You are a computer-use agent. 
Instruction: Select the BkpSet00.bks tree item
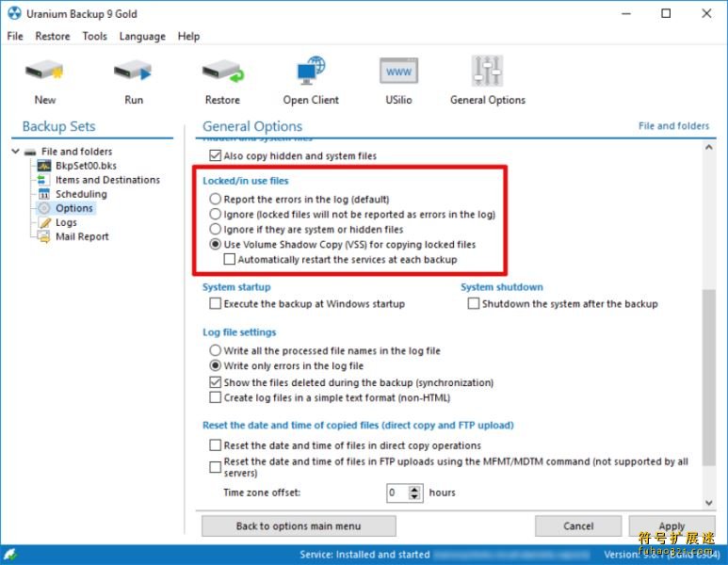point(86,166)
